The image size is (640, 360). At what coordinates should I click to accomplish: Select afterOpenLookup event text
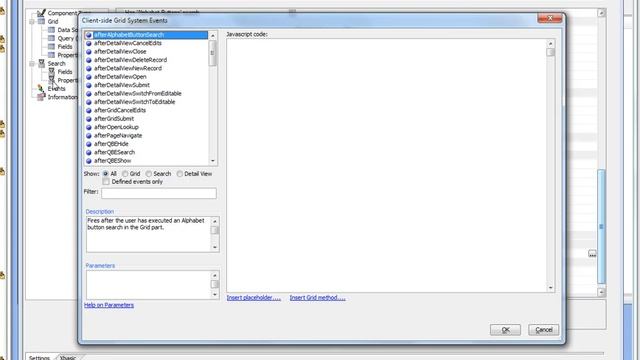(116, 127)
